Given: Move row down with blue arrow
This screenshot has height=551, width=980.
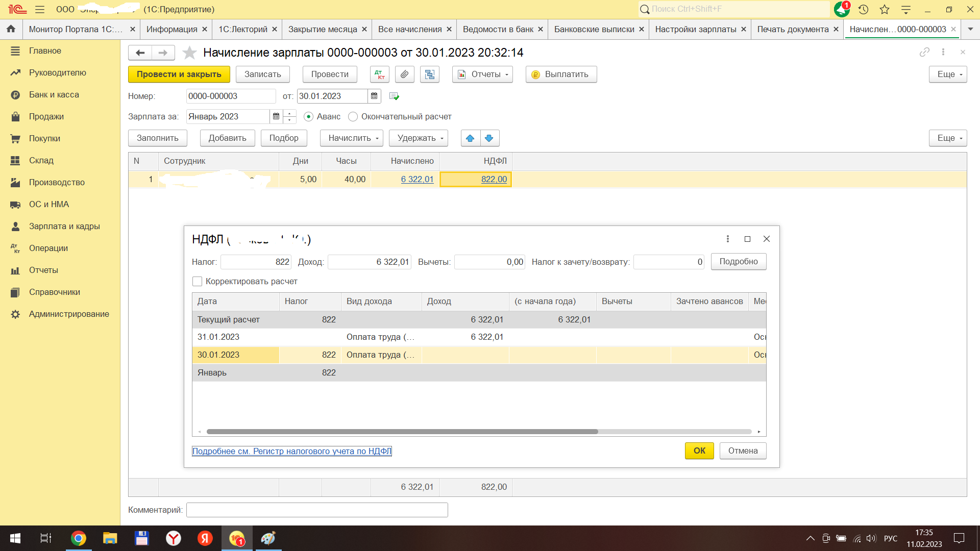Looking at the screenshot, I should [x=489, y=138].
